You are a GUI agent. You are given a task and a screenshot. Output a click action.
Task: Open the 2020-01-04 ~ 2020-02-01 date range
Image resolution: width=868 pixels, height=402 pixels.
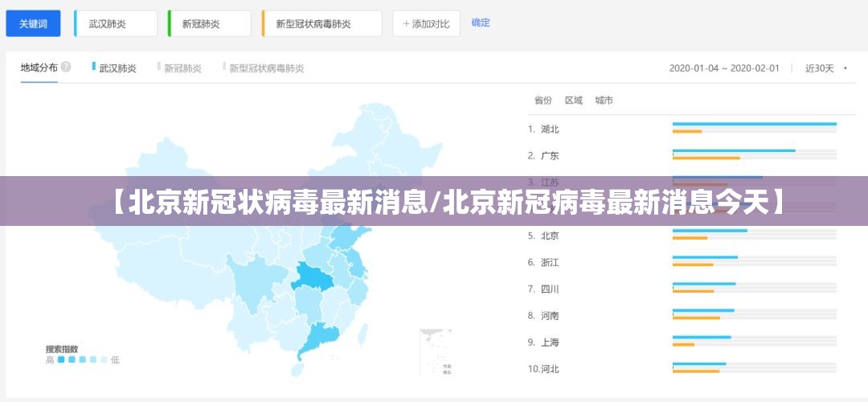[x=724, y=68]
